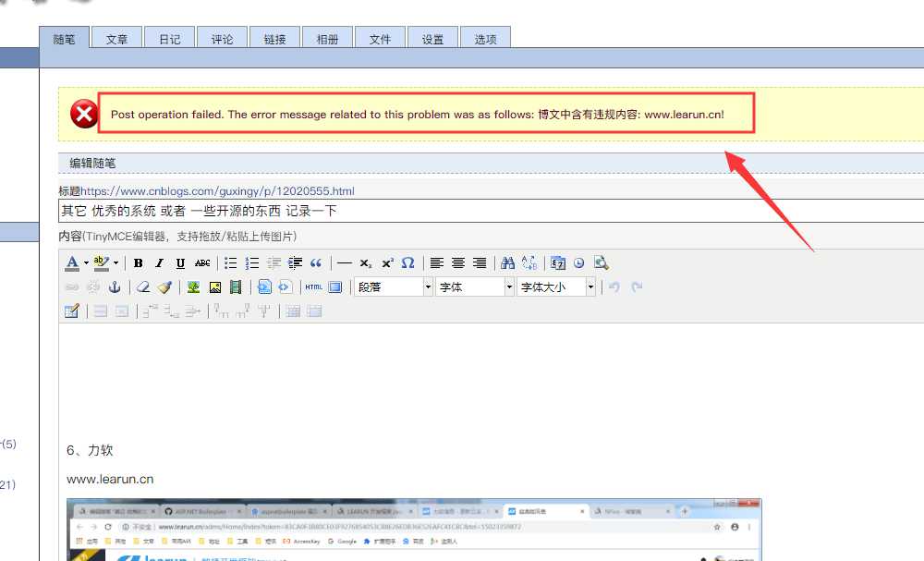The height and width of the screenshot is (561, 924).
Task: Click embedded browser screenshot image
Action: [414, 530]
